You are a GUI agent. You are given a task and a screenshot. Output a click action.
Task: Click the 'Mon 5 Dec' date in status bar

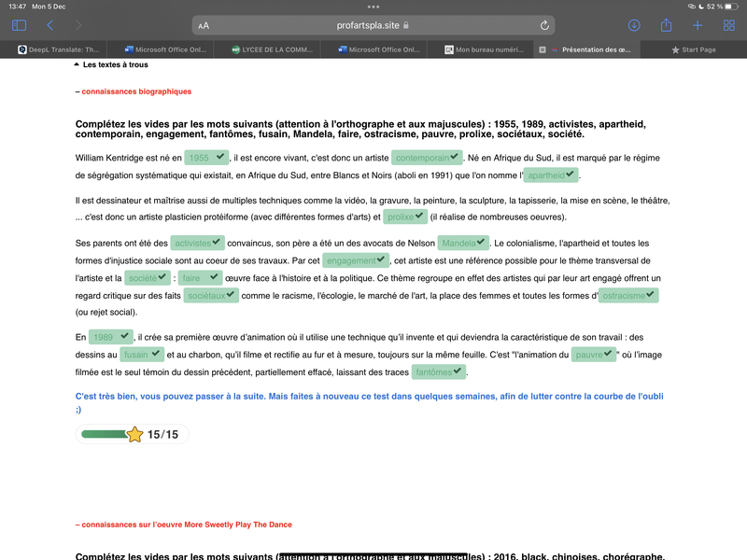tap(49, 7)
